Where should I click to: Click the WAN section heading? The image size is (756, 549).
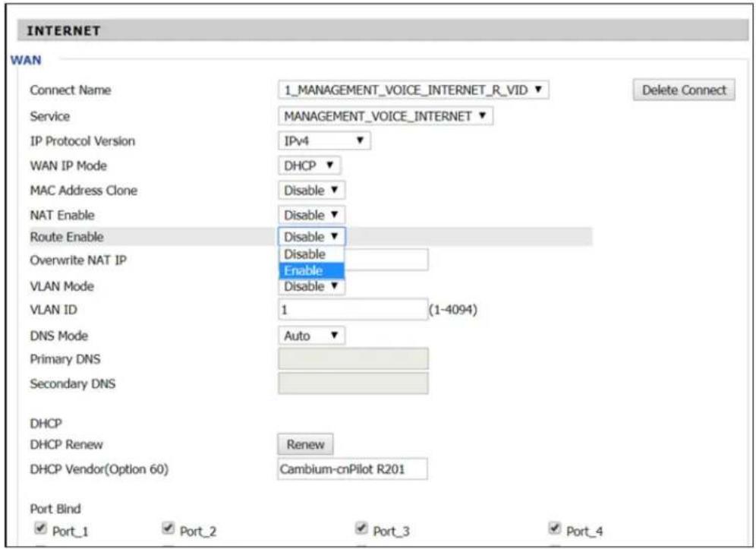26,60
